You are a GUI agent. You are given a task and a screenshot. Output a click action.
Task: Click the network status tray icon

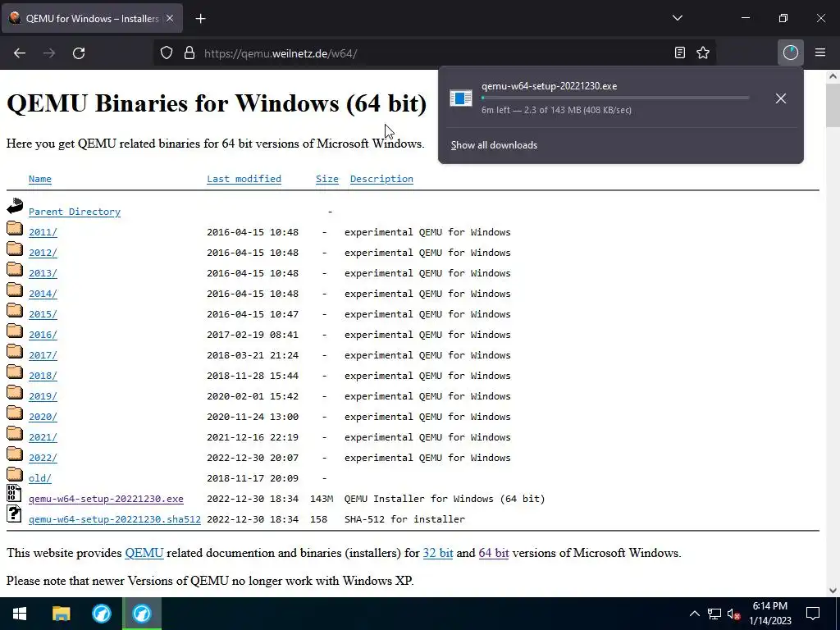pos(714,614)
